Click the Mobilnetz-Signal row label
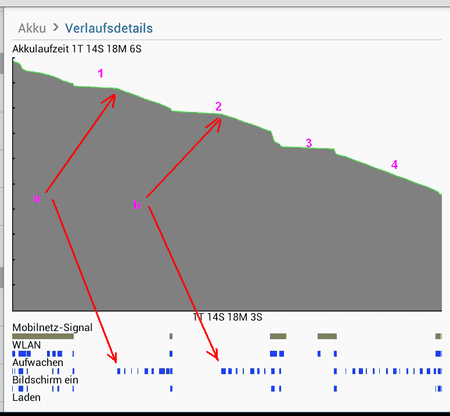The width and height of the screenshot is (450, 416). coord(52,327)
